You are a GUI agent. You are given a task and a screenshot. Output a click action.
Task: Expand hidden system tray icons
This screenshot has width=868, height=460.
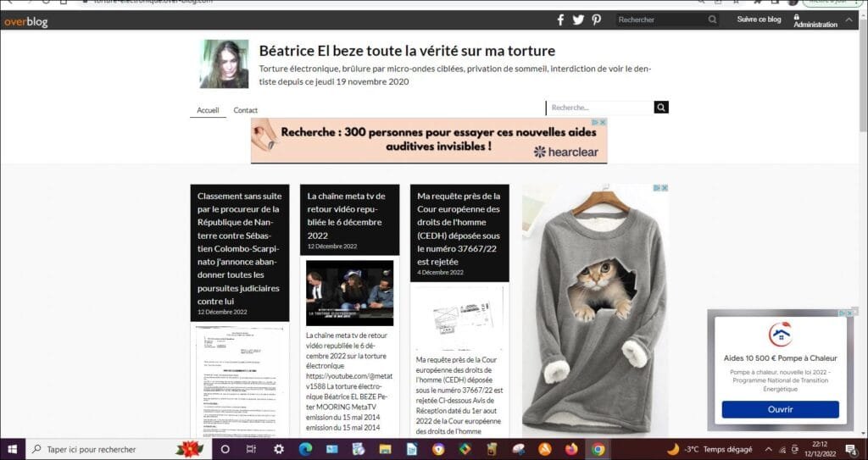pos(768,449)
